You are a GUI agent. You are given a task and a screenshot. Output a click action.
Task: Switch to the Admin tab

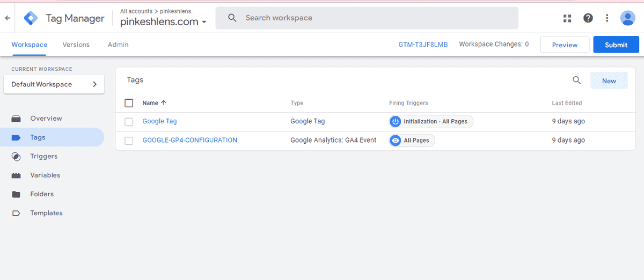118,45
